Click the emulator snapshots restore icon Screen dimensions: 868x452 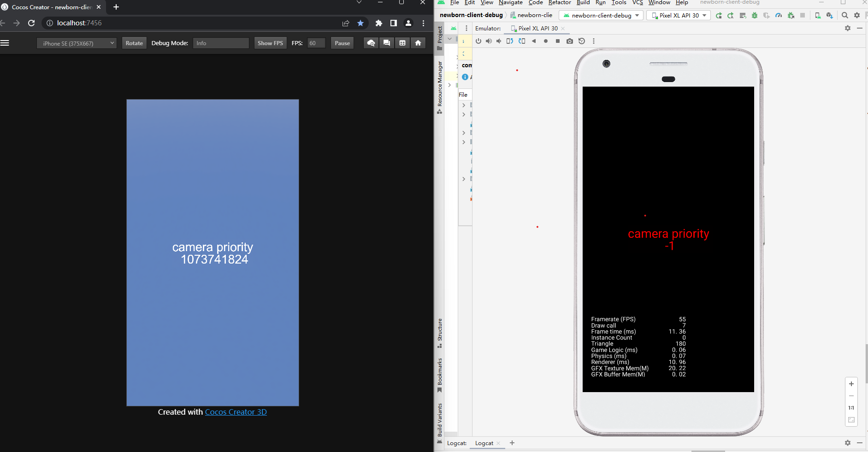[x=581, y=41]
